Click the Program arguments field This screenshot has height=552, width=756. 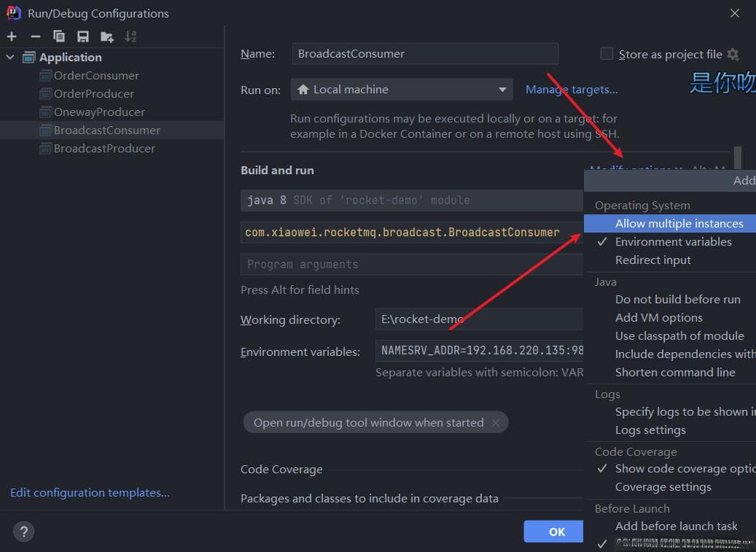point(412,264)
